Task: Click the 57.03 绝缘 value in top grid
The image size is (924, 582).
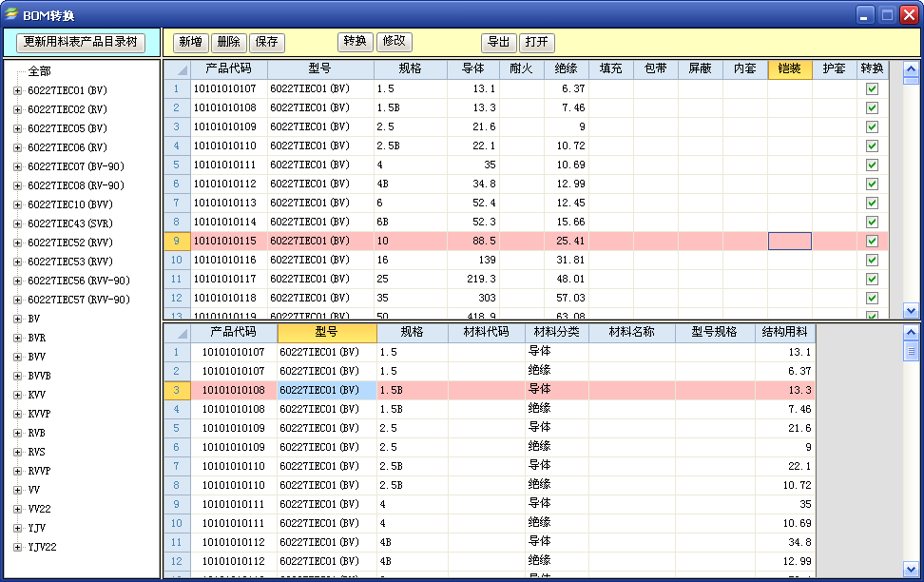Action: pyautogui.click(x=571, y=298)
